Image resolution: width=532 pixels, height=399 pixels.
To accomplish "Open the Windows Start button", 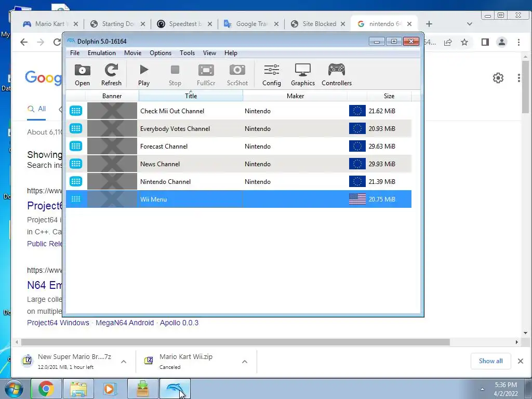I will click(x=14, y=389).
